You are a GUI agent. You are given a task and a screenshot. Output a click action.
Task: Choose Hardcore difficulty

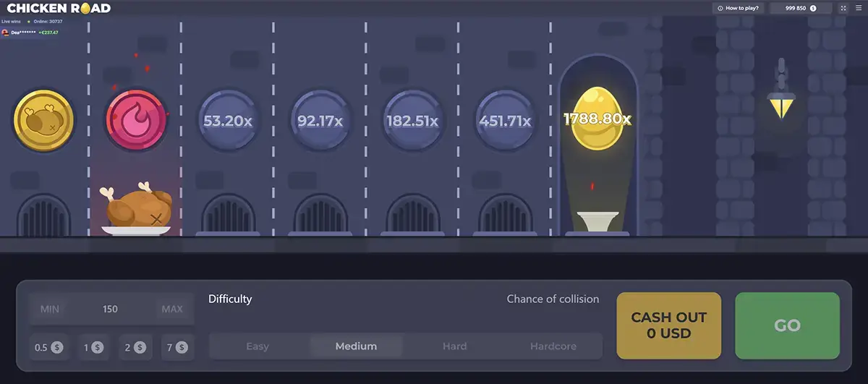point(553,346)
